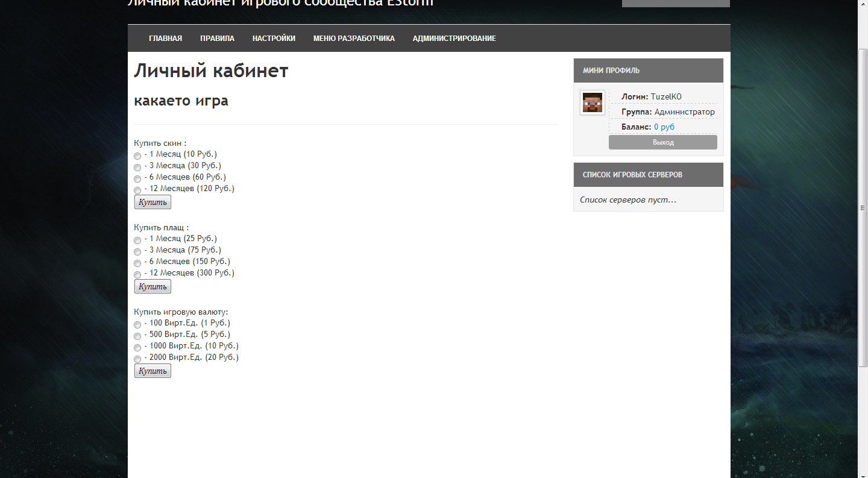Viewport: 868px width, 478px height.
Task: Go to the ПРАВИЛА page
Action: (218, 39)
